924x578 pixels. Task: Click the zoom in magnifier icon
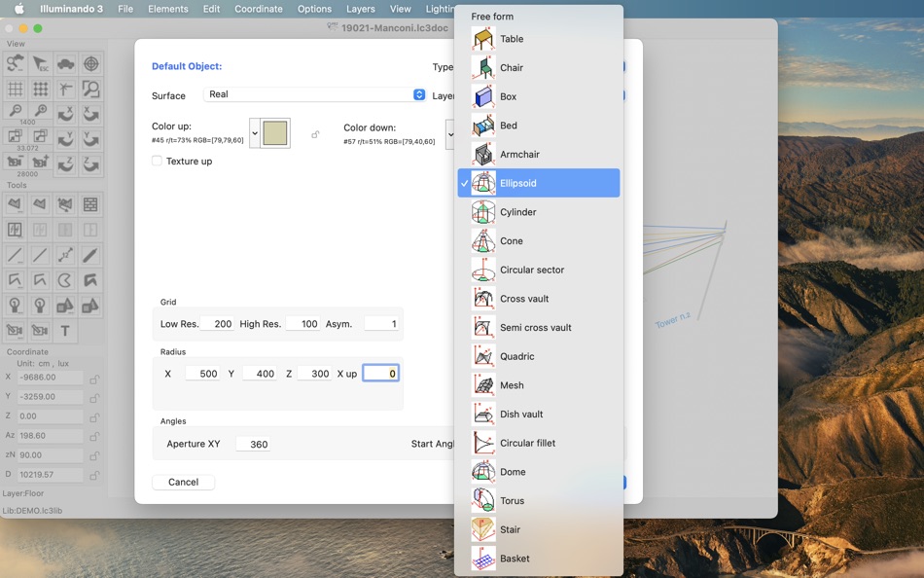coord(40,111)
